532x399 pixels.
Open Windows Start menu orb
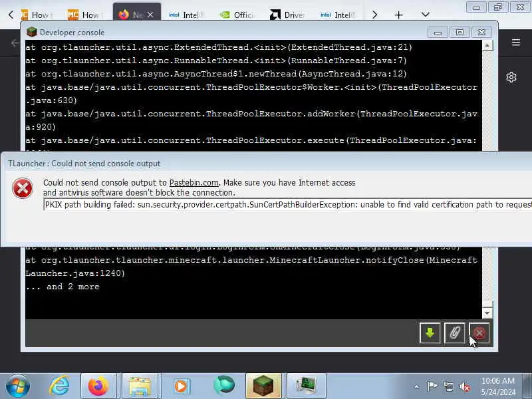point(18,386)
